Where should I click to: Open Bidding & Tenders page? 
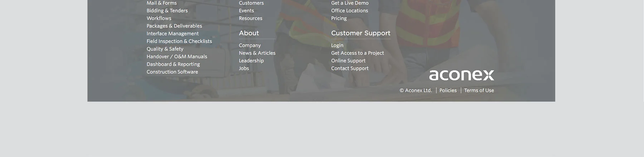click(x=167, y=11)
